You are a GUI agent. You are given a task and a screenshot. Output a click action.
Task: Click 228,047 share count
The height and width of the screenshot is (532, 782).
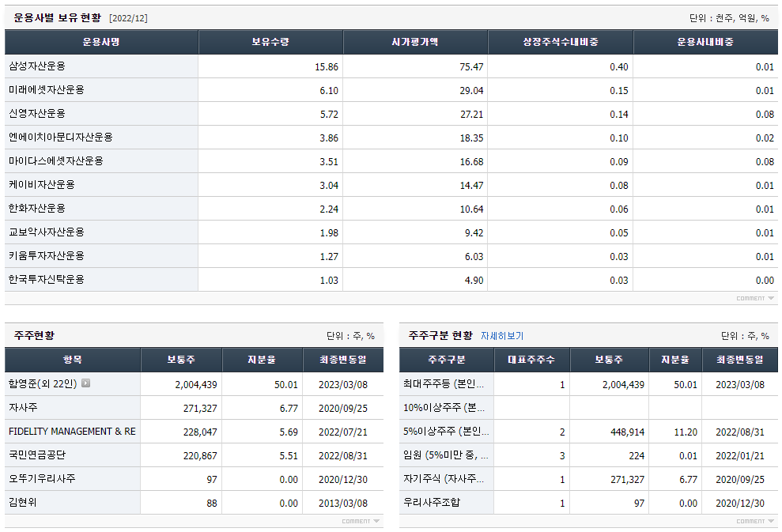[200, 432]
